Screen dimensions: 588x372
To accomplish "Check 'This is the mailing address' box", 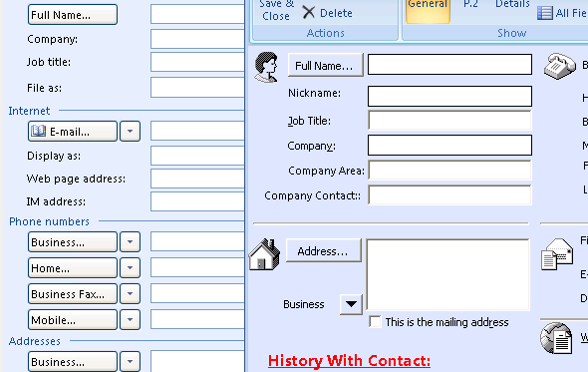I will pyautogui.click(x=375, y=322).
